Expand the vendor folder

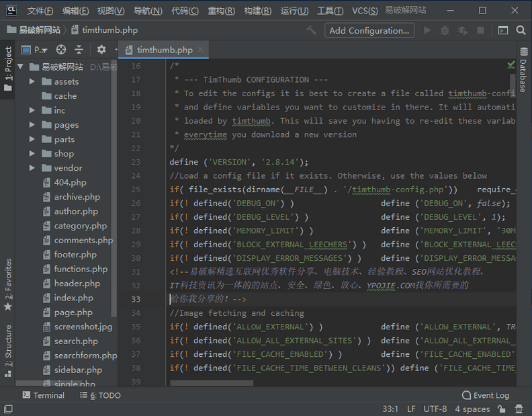coord(32,168)
